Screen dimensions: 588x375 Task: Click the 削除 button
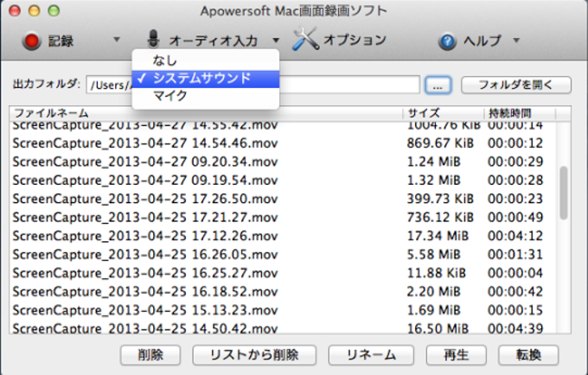point(150,355)
